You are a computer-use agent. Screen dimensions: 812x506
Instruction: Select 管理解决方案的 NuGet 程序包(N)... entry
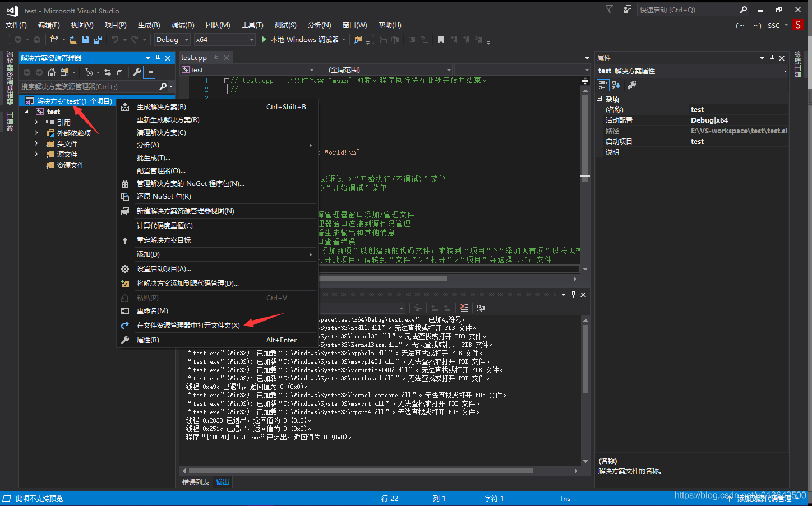(x=218, y=184)
